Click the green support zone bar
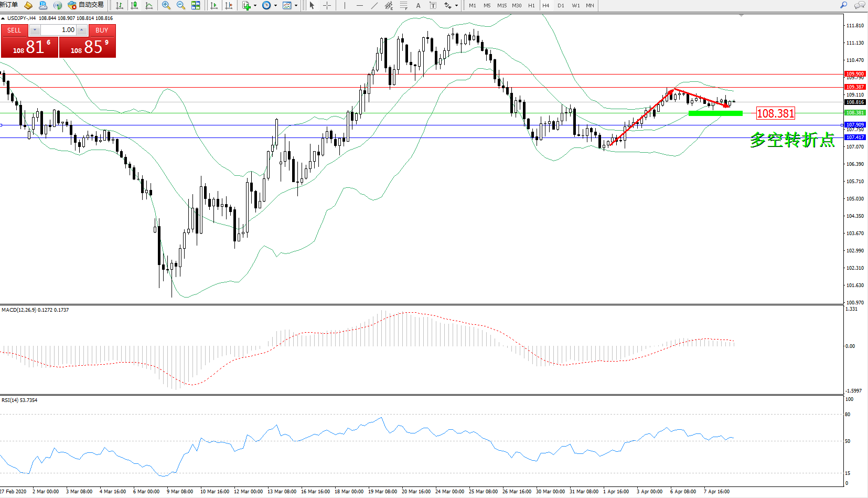Screen dimensions: 868x498 point(715,113)
